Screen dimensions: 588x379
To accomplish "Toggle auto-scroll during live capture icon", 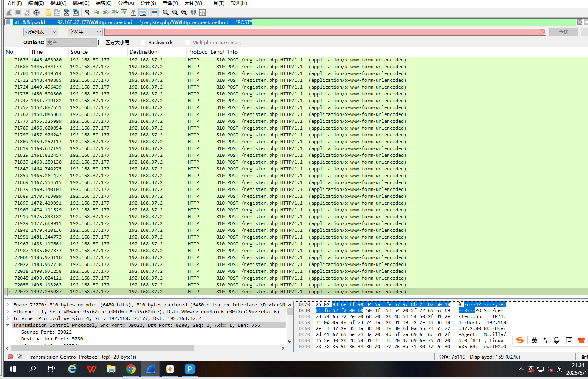I will tap(143, 12).
